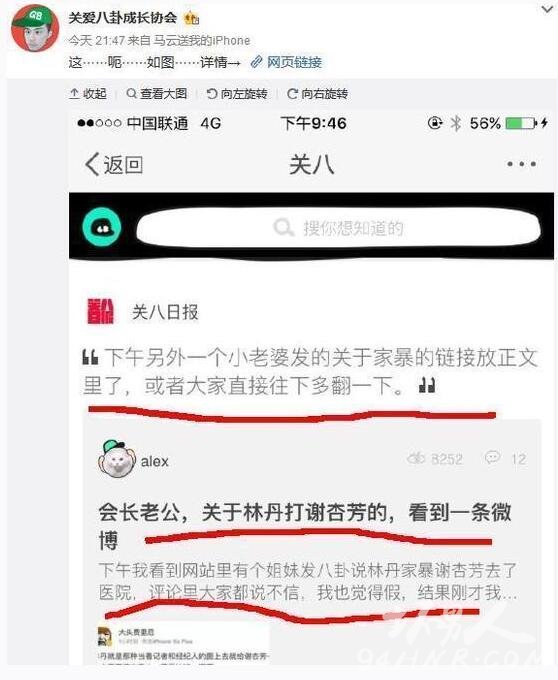Open the three-dot more menu
This screenshot has width=558, height=680.
[522, 164]
